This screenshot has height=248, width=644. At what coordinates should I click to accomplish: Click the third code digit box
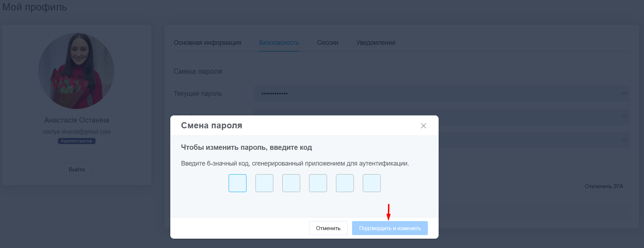coord(291,183)
